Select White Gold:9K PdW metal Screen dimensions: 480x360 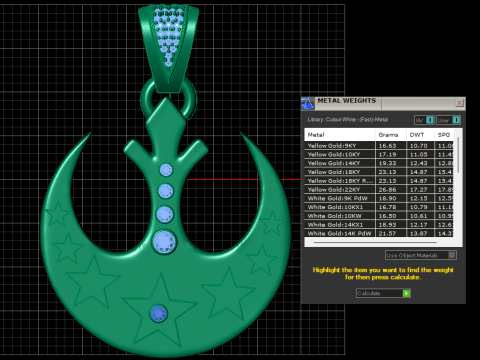tap(379, 198)
